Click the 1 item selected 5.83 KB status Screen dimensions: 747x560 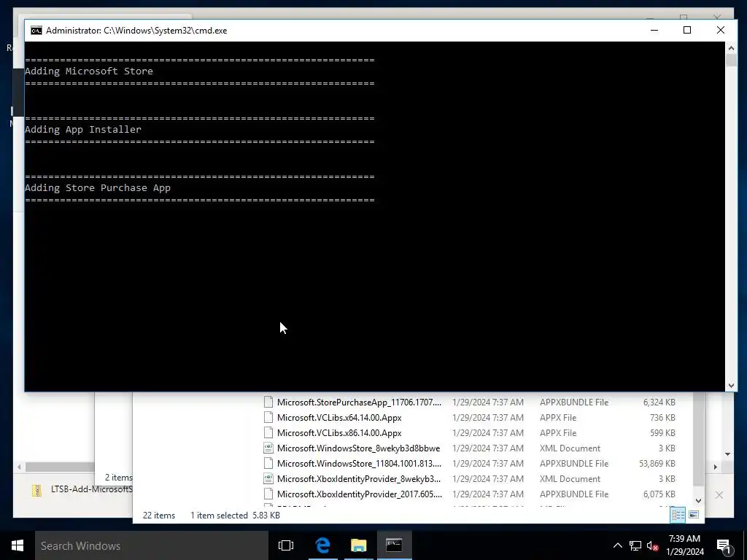(x=236, y=516)
